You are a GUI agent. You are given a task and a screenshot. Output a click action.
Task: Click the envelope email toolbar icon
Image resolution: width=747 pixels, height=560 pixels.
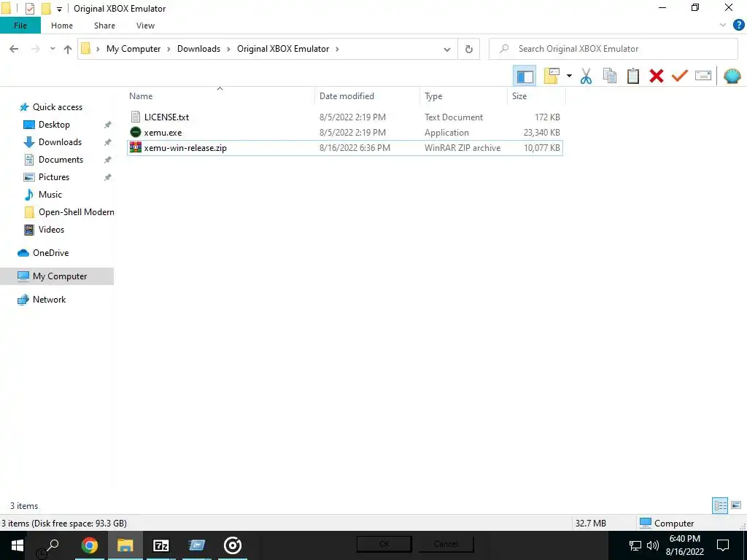pos(703,76)
